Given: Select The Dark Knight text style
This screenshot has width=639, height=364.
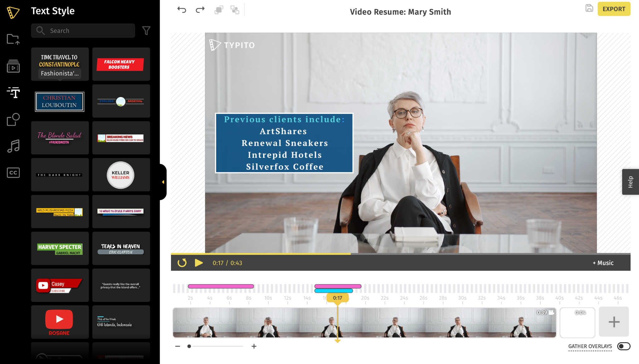Looking at the screenshot, I should pyautogui.click(x=60, y=175).
